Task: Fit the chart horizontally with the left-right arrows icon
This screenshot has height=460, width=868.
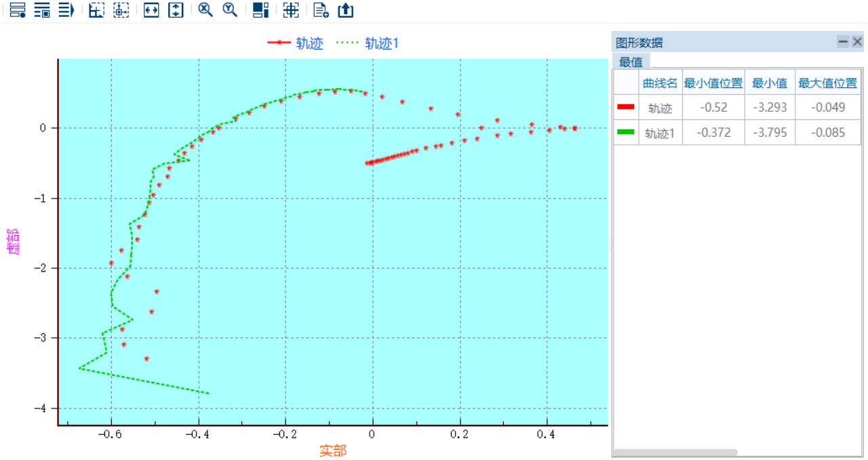Action: tap(151, 10)
